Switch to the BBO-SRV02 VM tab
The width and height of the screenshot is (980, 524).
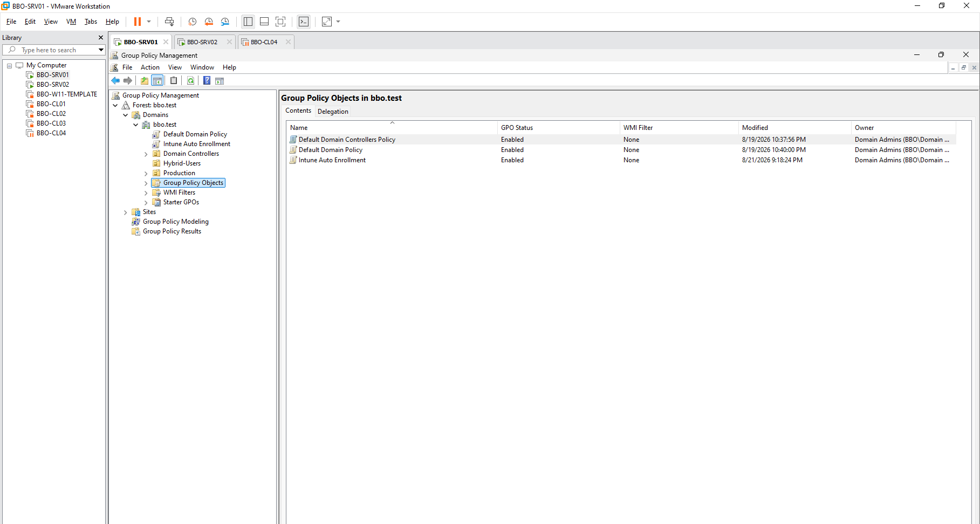pos(202,42)
